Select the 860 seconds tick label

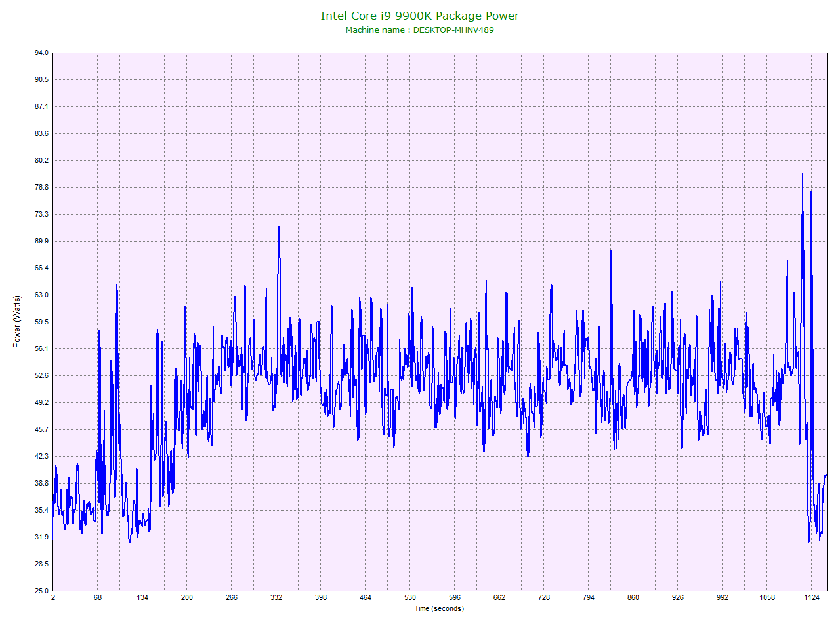point(633,598)
